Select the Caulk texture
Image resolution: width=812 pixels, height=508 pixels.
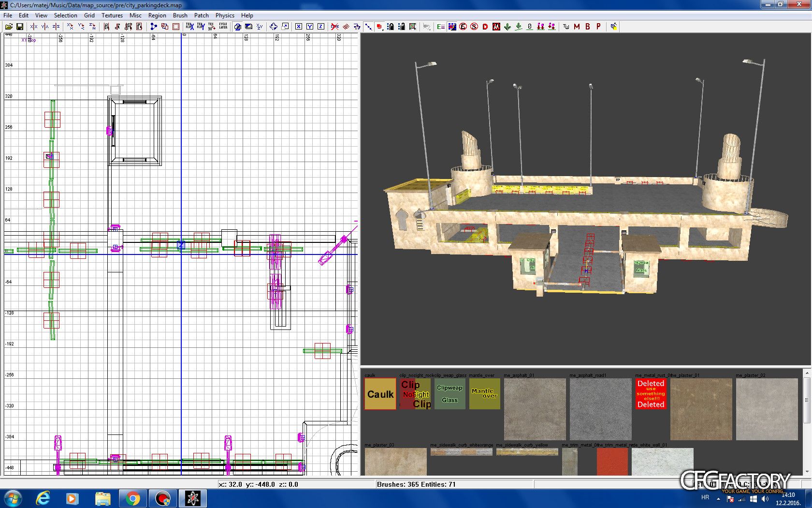[x=380, y=394]
